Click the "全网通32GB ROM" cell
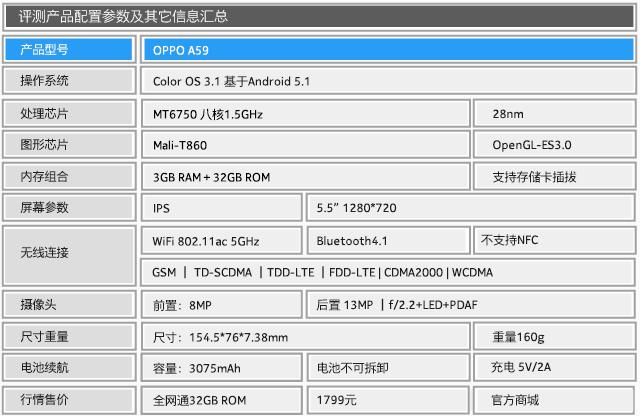The image size is (640, 416). coord(222,400)
